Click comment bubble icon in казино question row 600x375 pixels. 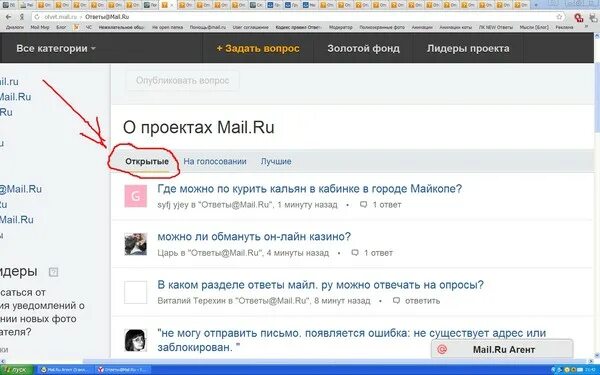pyautogui.click(x=355, y=253)
